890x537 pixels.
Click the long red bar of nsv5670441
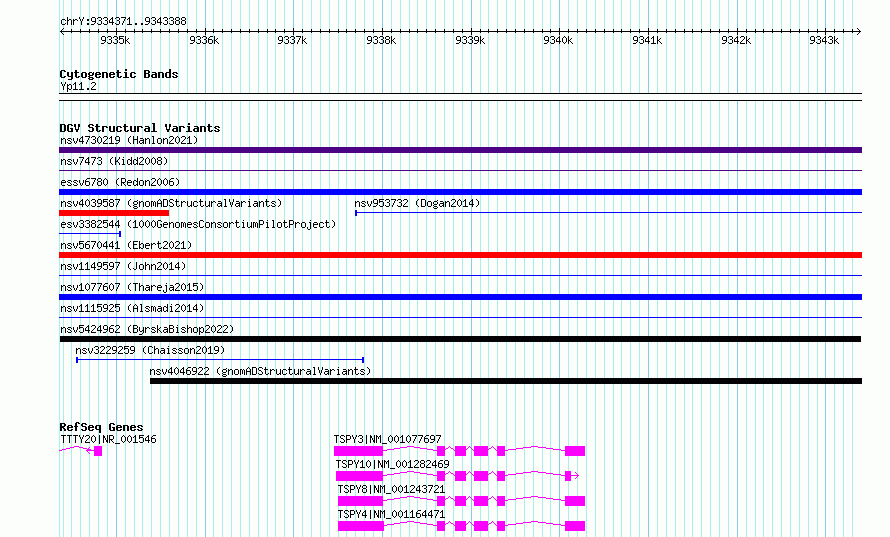point(460,255)
